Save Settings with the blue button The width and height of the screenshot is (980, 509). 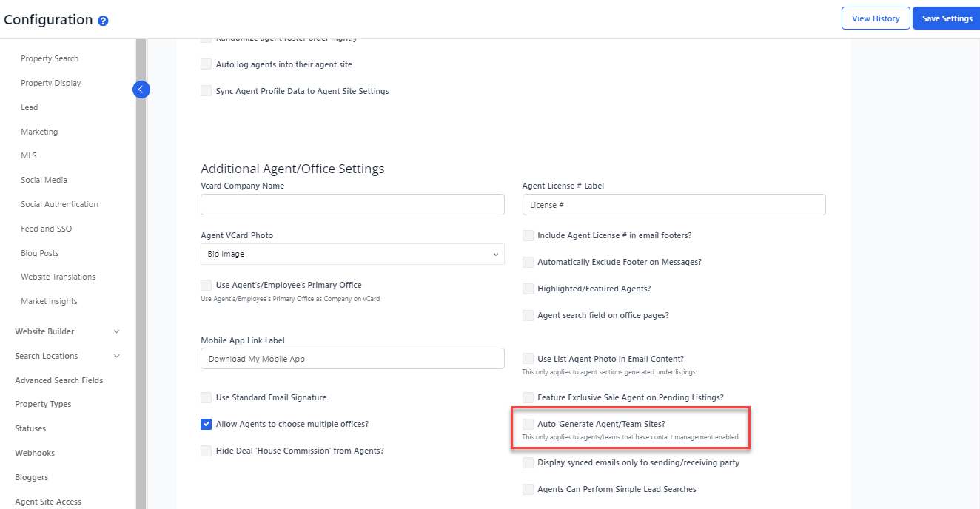pos(946,18)
